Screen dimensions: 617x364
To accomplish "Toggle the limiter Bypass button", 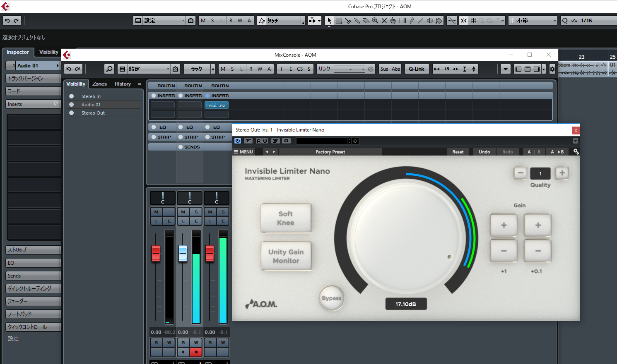I will 332,298.
